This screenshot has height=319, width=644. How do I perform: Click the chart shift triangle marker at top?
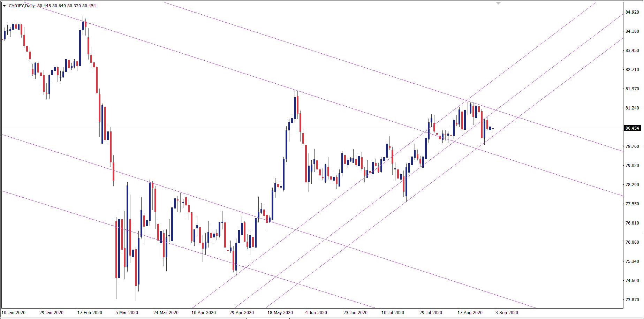pyautogui.click(x=498, y=3)
